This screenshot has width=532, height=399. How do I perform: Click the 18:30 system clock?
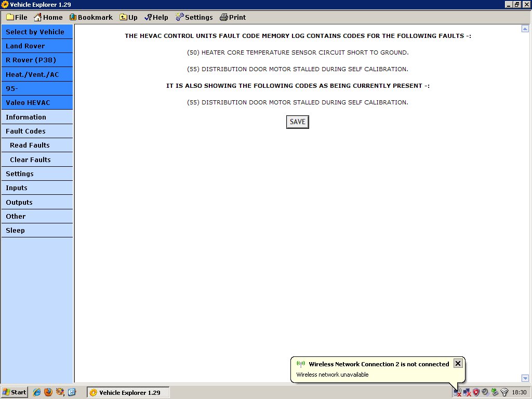pyautogui.click(x=519, y=393)
